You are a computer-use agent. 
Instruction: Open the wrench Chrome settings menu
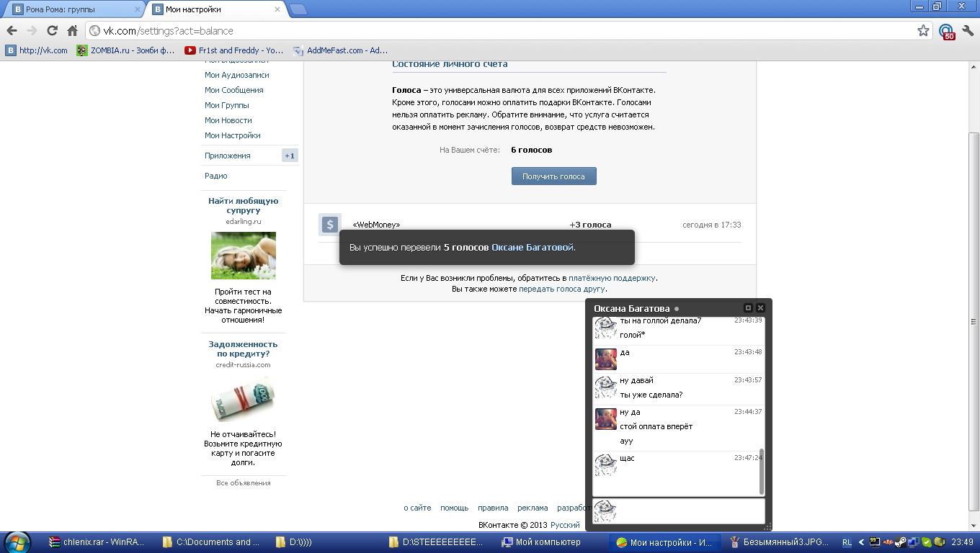[967, 30]
